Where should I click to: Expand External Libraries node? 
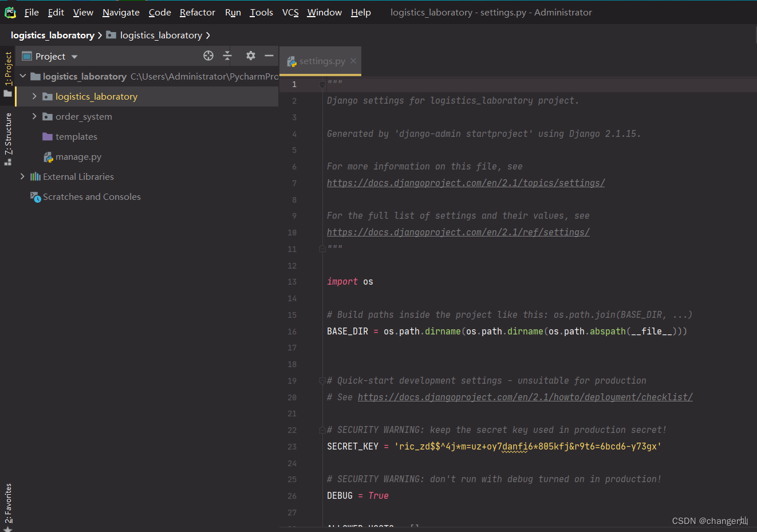point(23,176)
